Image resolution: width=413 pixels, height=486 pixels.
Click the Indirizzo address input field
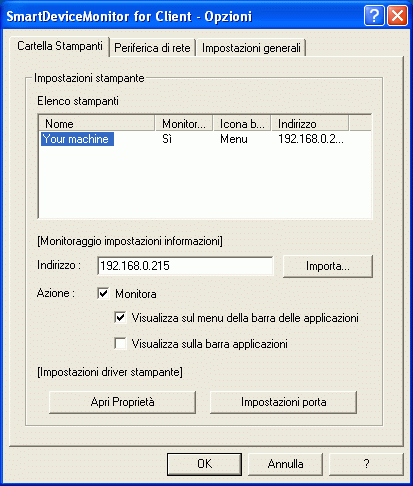tap(185, 266)
